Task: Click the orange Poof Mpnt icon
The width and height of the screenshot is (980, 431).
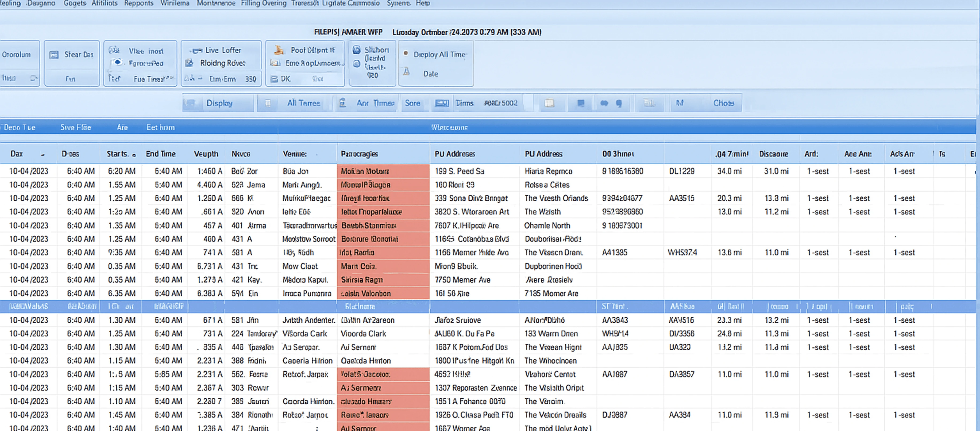Action: pos(280,50)
